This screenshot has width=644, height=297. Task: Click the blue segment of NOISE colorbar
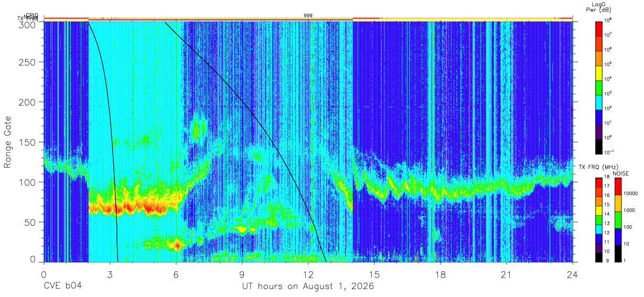617,236
